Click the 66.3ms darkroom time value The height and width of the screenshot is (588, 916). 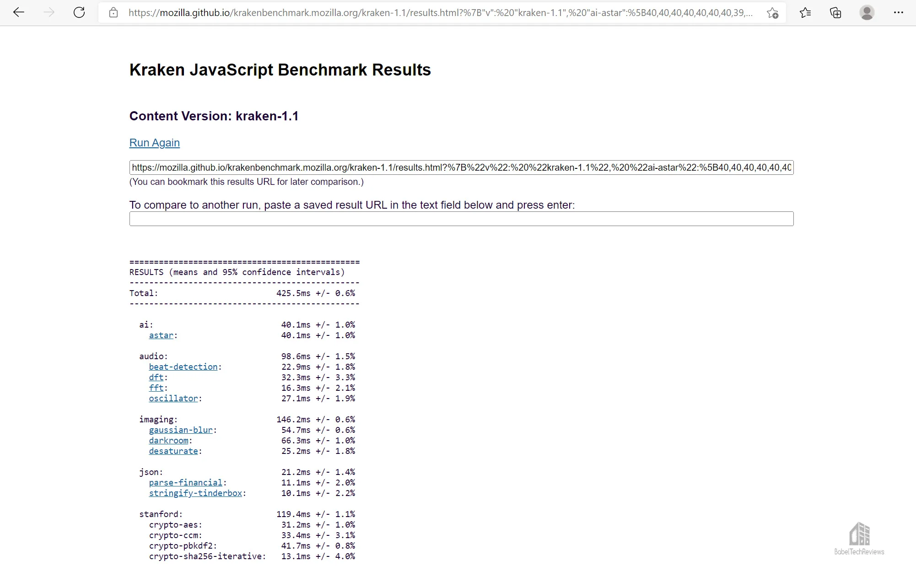296,441
